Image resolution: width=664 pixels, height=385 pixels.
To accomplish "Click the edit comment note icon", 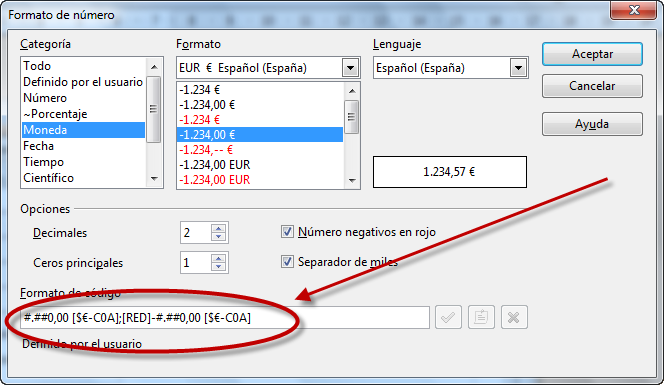I will coord(481,317).
